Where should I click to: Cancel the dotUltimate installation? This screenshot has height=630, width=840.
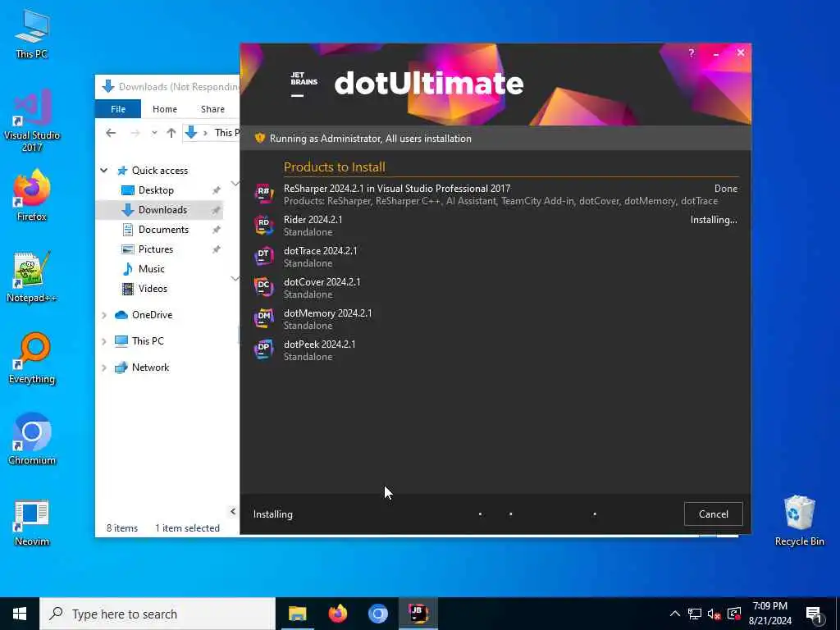pos(713,514)
